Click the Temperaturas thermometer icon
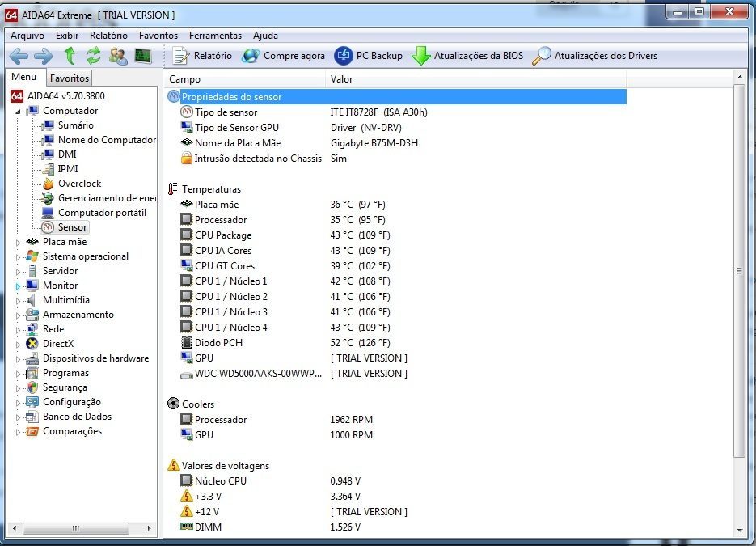This screenshot has height=546, width=756. pyautogui.click(x=172, y=189)
